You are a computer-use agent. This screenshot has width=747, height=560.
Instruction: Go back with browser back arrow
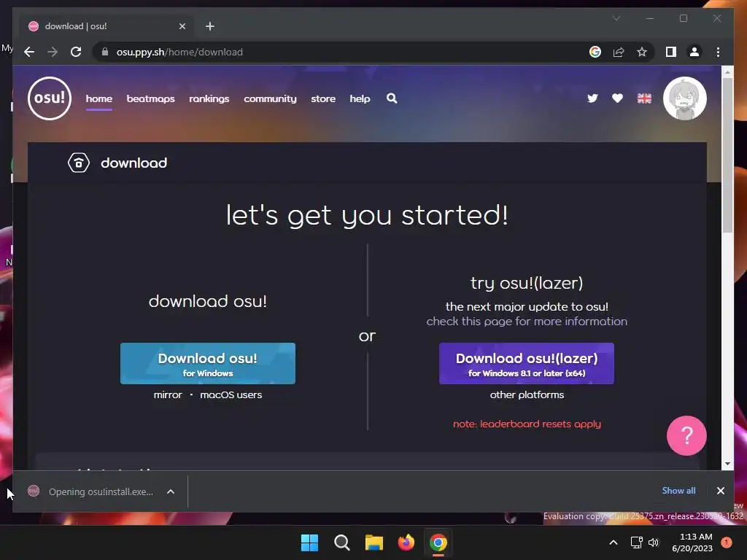coord(29,52)
